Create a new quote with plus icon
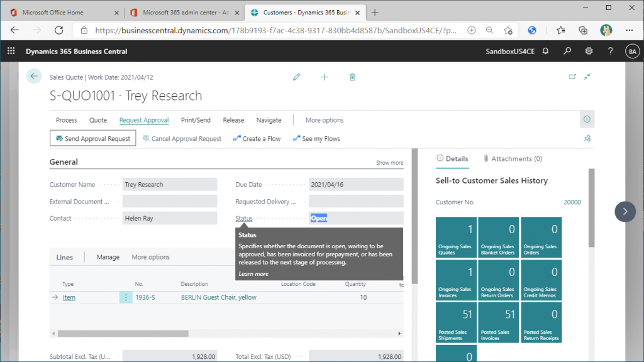The image size is (644, 362). coord(325,77)
